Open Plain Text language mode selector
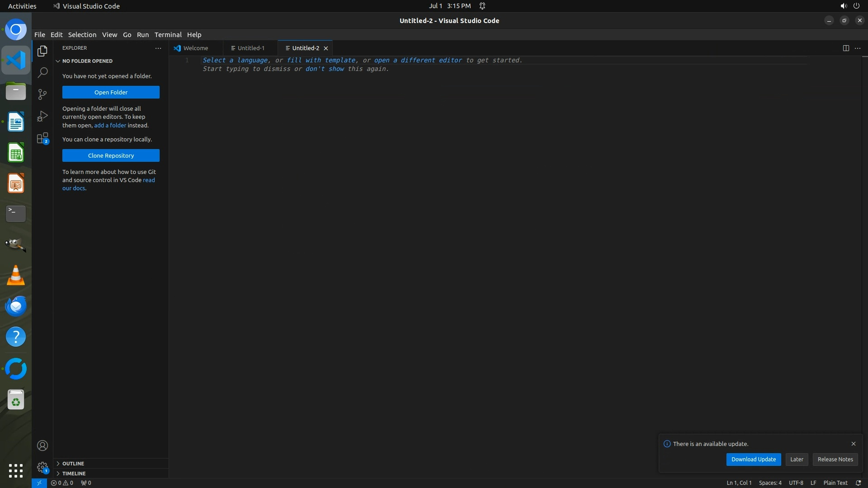 pos(835,483)
